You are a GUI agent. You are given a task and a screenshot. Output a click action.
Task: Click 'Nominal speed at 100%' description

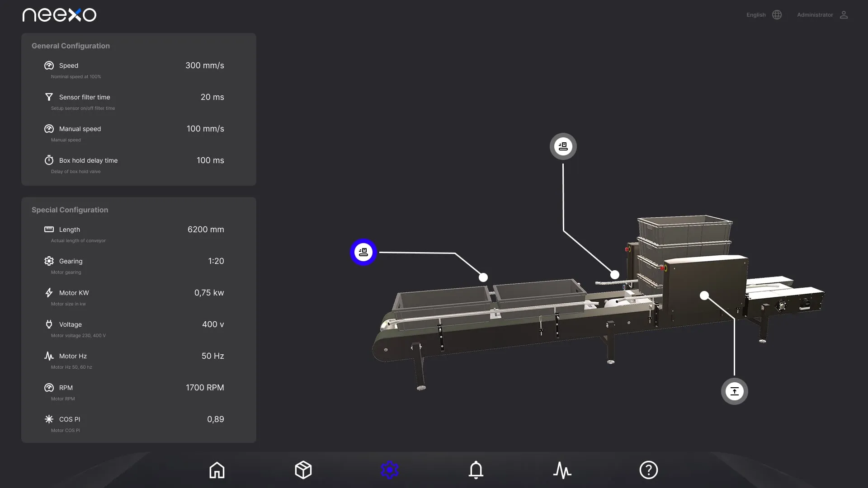point(76,77)
